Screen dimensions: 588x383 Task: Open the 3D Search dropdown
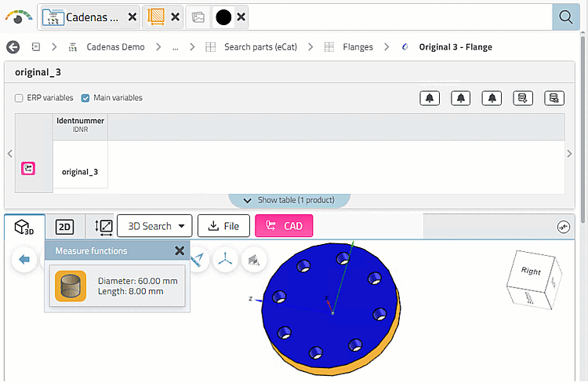pos(154,226)
